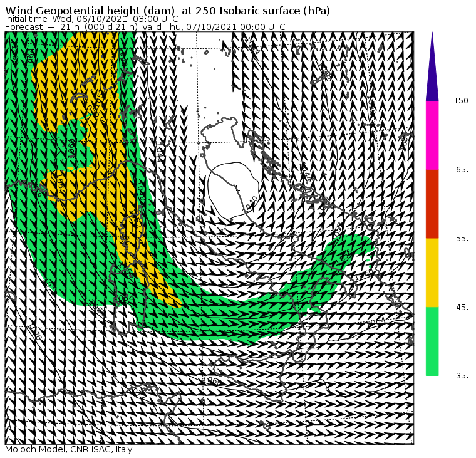Click the chart title "Wind Geopotential height (dam)"
The height and width of the screenshot is (458, 476).
click(90, 11)
